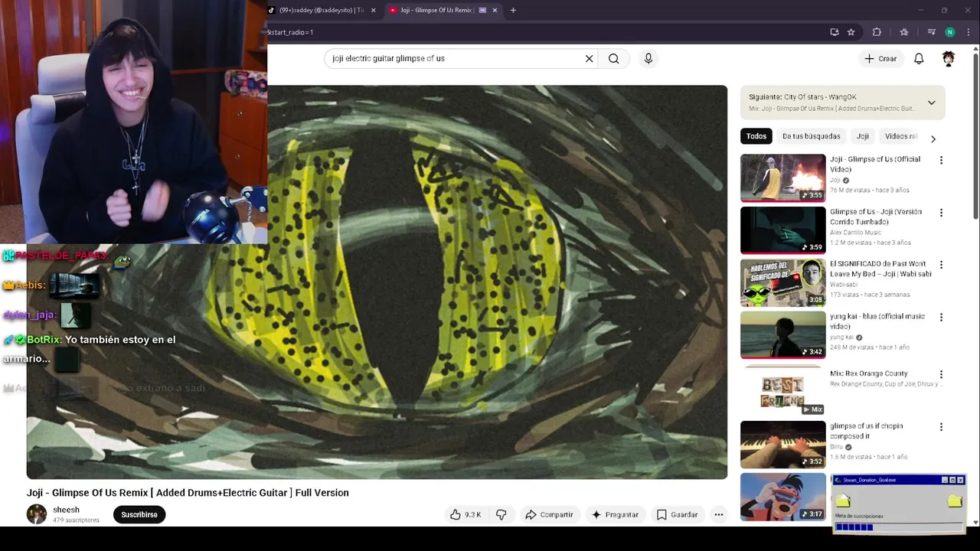Open YouTube notifications bell
This screenshot has height=551, width=980.
click(919, 58)
